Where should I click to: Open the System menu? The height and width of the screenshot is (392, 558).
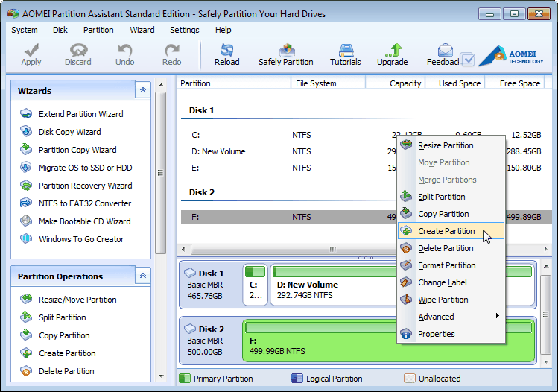tap(25, 31)
